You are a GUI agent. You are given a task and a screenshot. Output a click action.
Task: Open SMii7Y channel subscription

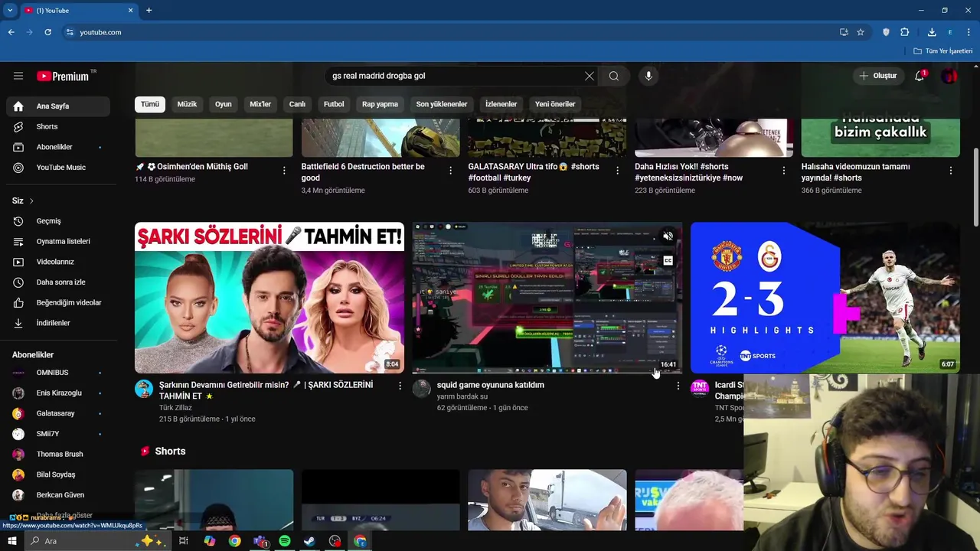tap(58, 434)
